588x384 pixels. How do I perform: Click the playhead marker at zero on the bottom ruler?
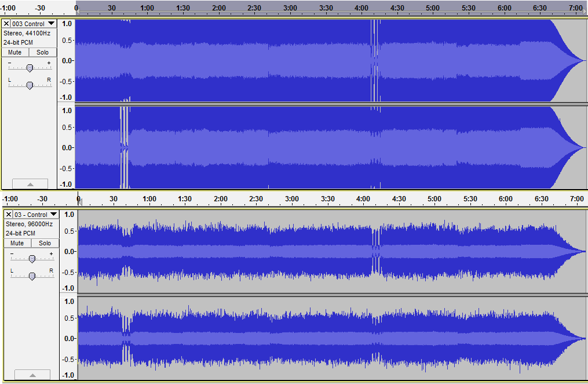click(x=79, y=201)
